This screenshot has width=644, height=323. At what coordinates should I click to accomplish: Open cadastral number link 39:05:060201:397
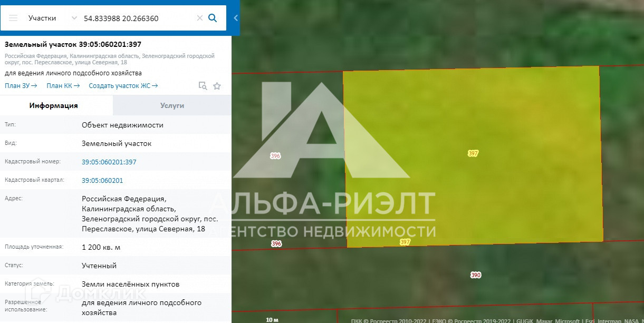click(109, 162)
